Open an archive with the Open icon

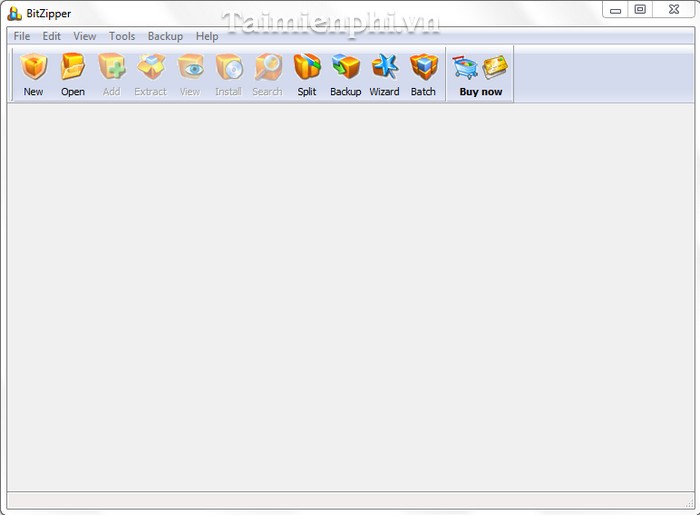73,68
